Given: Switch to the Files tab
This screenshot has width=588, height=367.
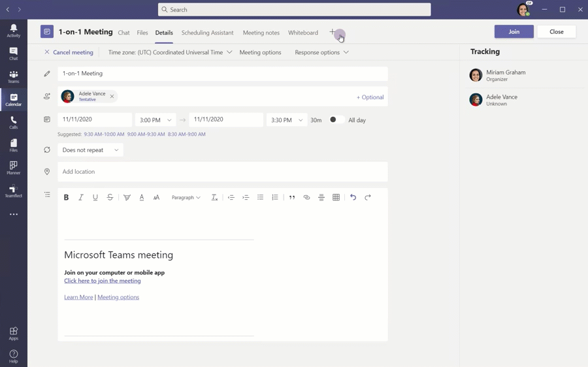Looking at the screenshot, I should 142,33.
